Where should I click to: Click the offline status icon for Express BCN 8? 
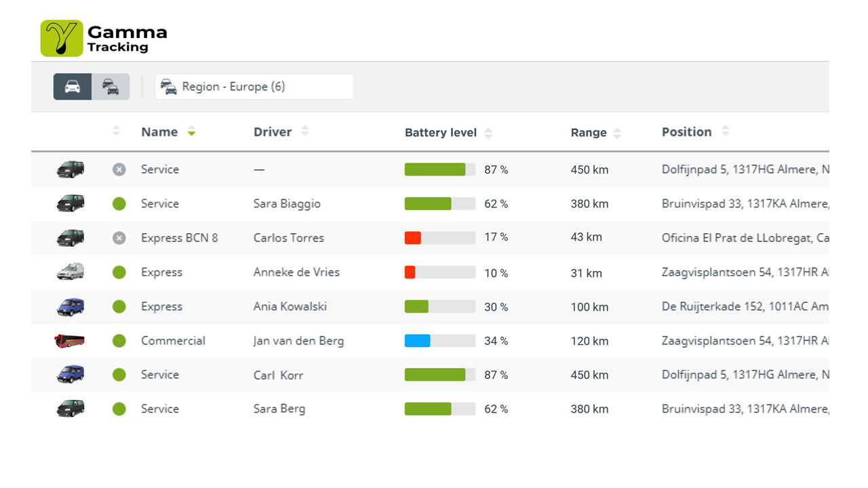tap(119, 238)
